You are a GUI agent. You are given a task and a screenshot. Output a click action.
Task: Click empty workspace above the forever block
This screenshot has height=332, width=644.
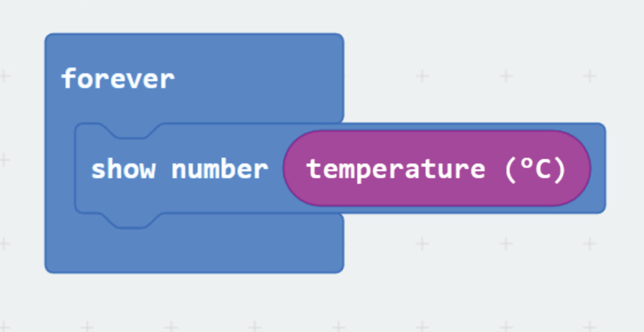tap(193, 16)
